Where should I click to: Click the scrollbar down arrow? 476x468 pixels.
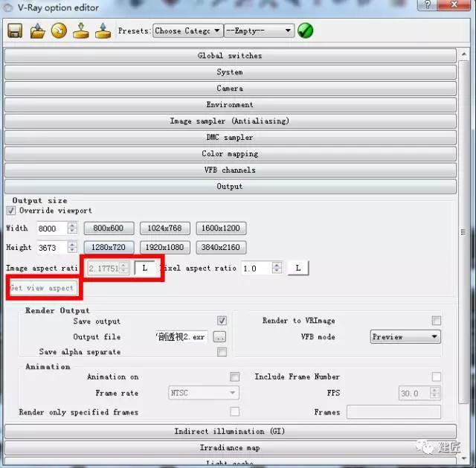click(x=463, y=458)
